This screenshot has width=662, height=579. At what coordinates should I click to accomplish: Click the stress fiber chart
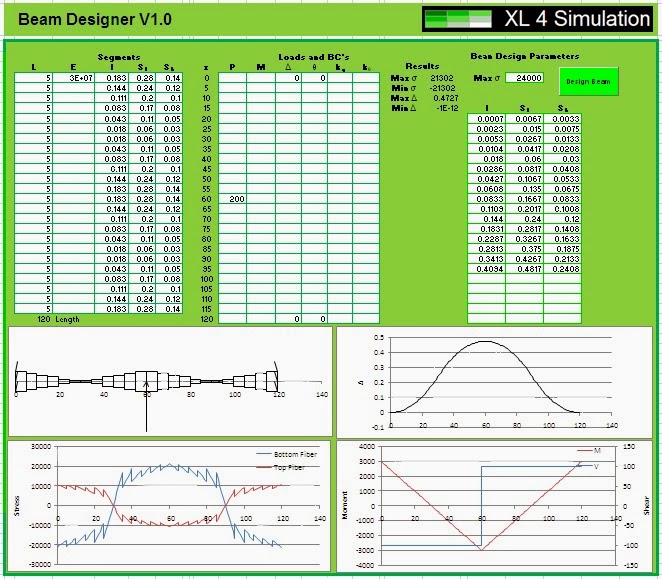(x=169, y=506)
